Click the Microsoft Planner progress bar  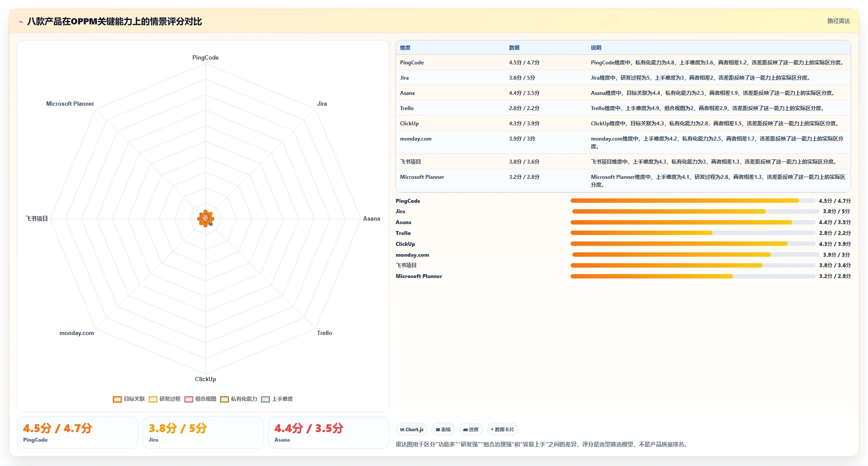point(693,276)
